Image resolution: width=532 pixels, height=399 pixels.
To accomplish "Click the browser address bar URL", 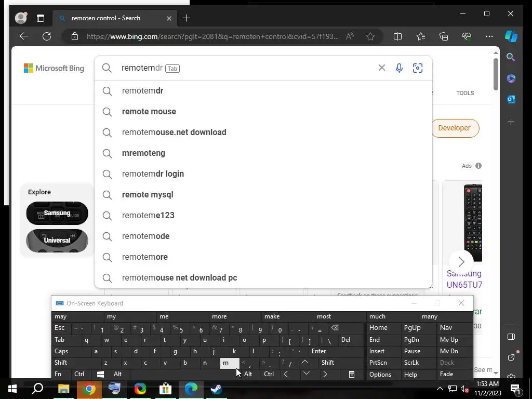I will pyautogui.click(x=212, y=36).
